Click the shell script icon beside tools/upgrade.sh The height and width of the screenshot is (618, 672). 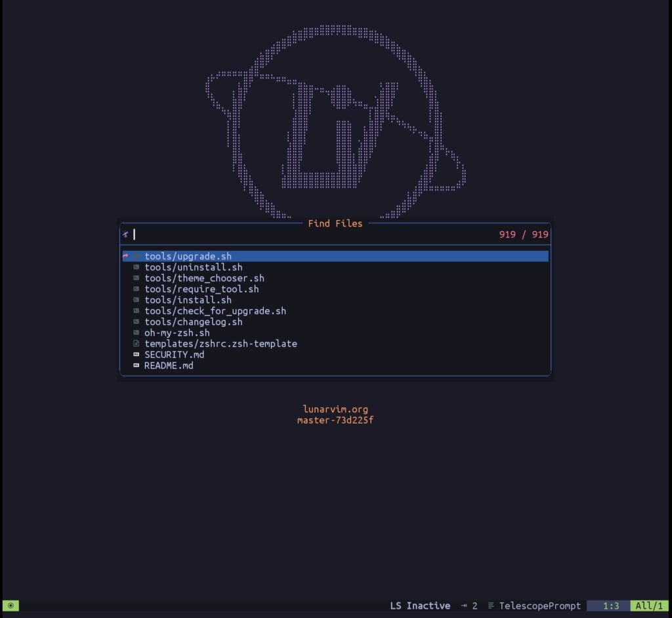[x=136, y=256]
